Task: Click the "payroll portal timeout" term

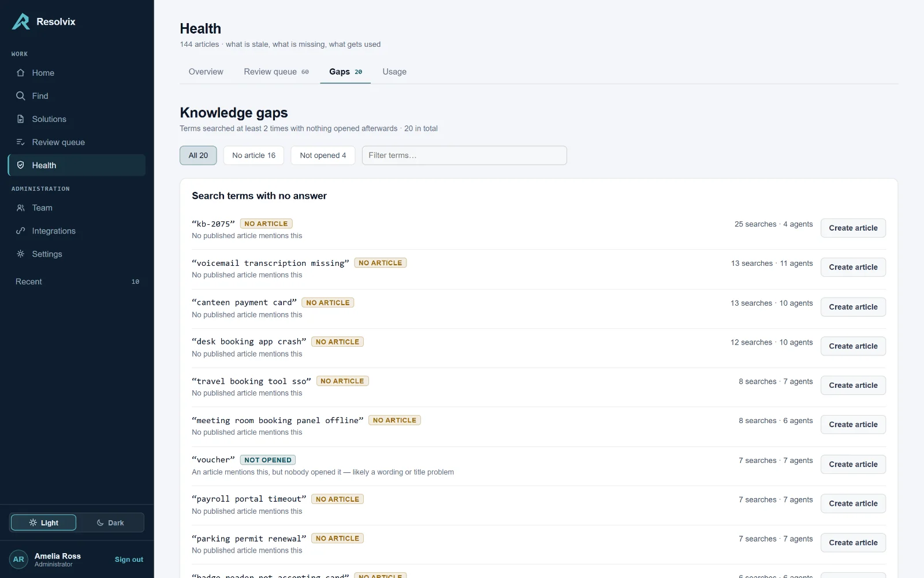Action: (x=249, y=499)
